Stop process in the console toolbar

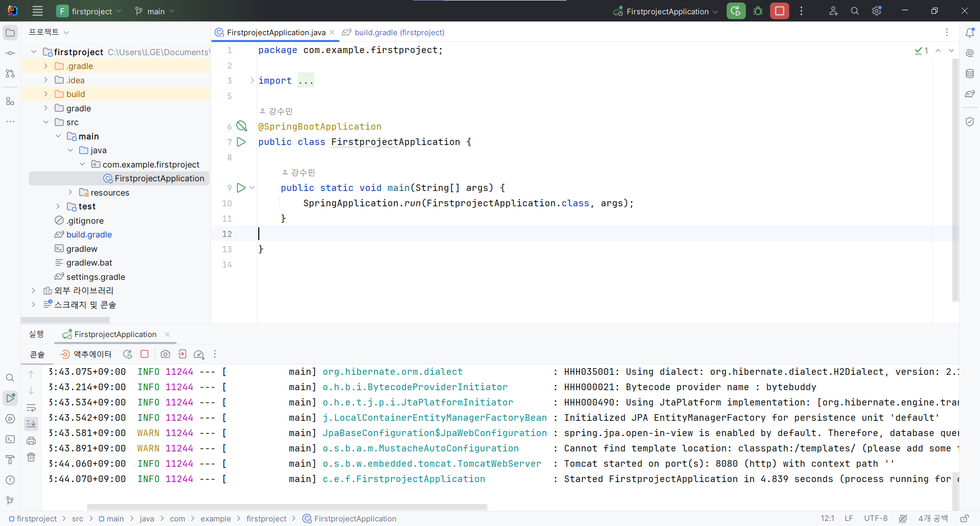(x=144, y=354)
